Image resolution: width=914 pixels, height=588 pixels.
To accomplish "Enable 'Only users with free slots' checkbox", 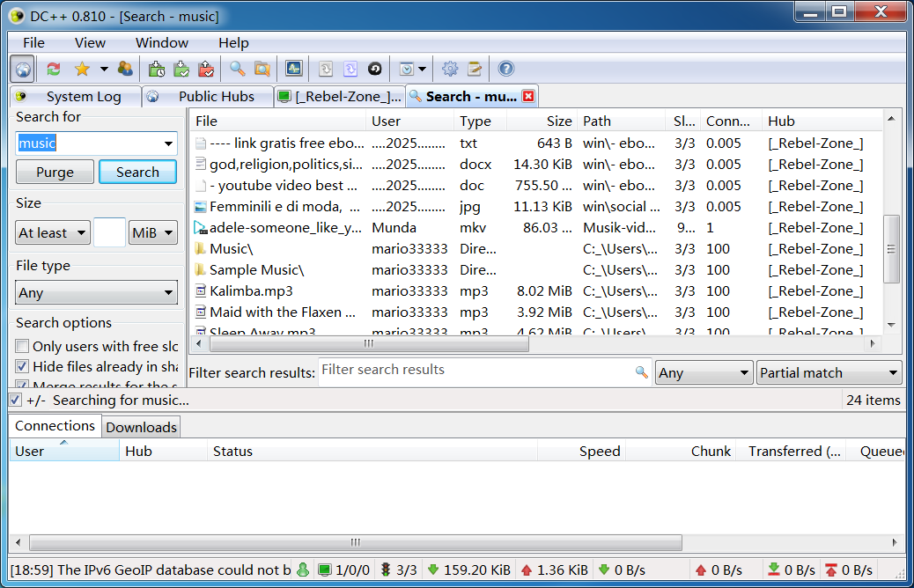I will coord(23,347).
